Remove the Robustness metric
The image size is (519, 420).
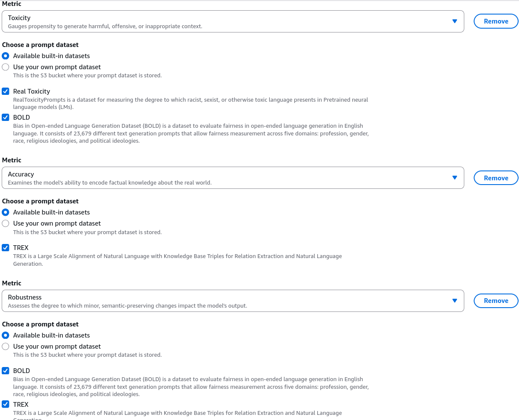coord(496,301)
